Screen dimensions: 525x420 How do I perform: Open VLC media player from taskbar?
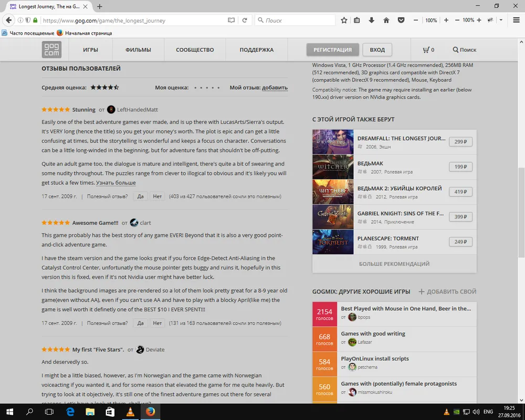point(130,412)
